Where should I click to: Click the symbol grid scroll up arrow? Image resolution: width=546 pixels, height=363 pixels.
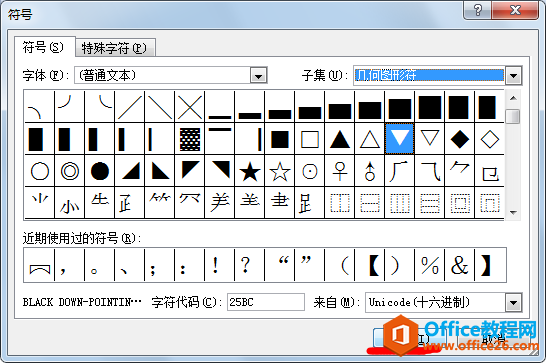tap(513, 98)
